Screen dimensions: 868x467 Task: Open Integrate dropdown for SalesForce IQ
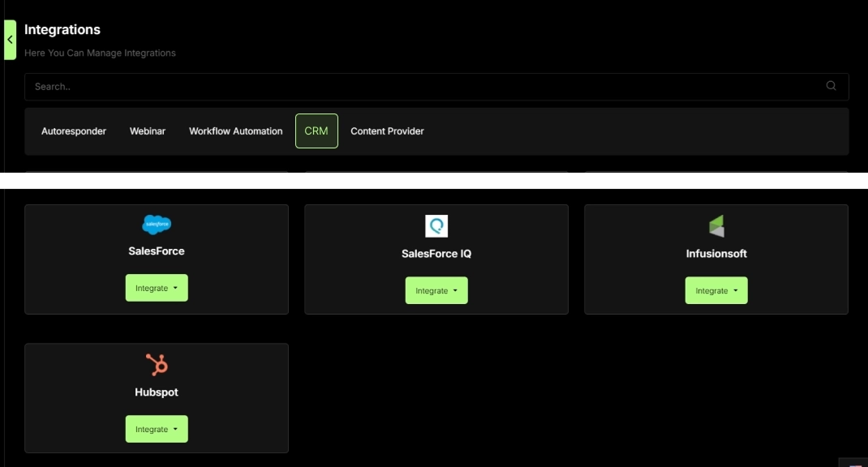(436, 290)
